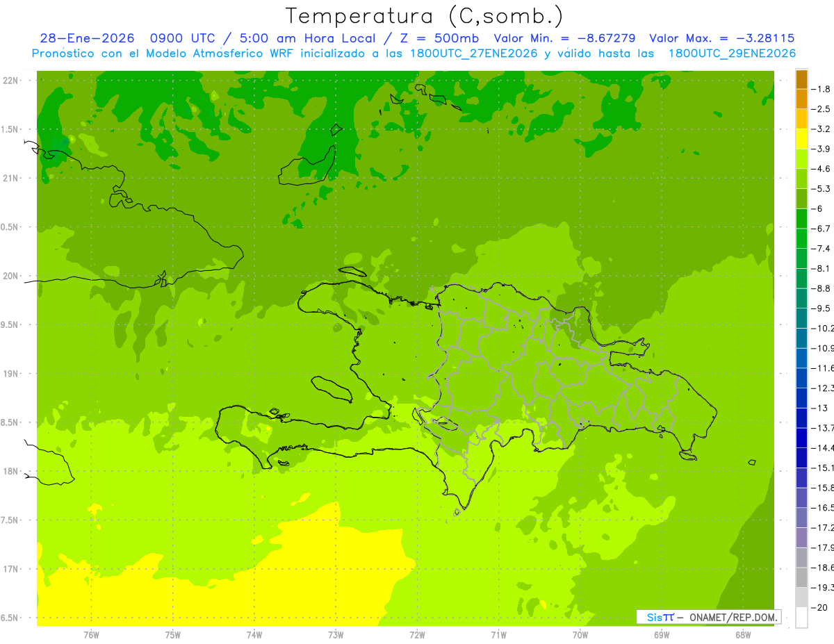Click the 'Valor Max. = -3.28115' readout

click(721, 38)
